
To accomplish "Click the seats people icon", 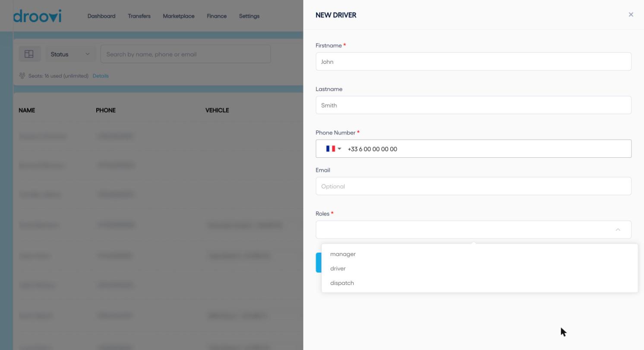I will (x=22, y=76).
